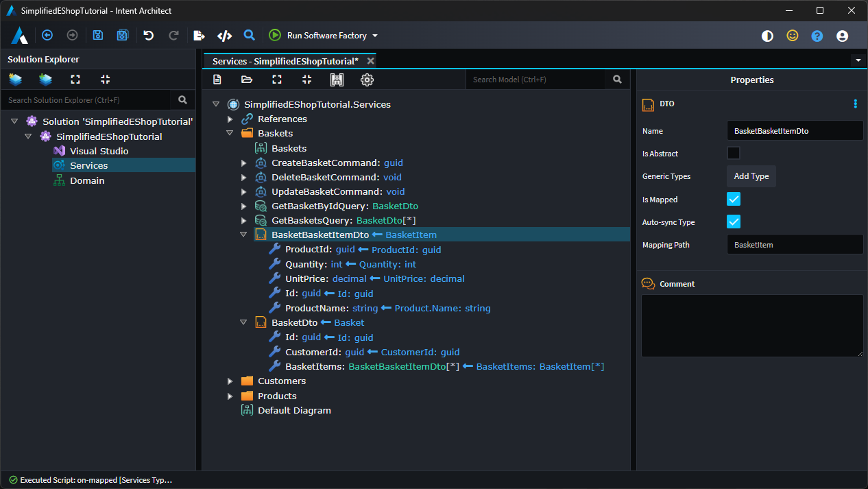Uncheck the Auto-sync Type checkbox
The width and height of the screenshot is (868, 489).
734,222
